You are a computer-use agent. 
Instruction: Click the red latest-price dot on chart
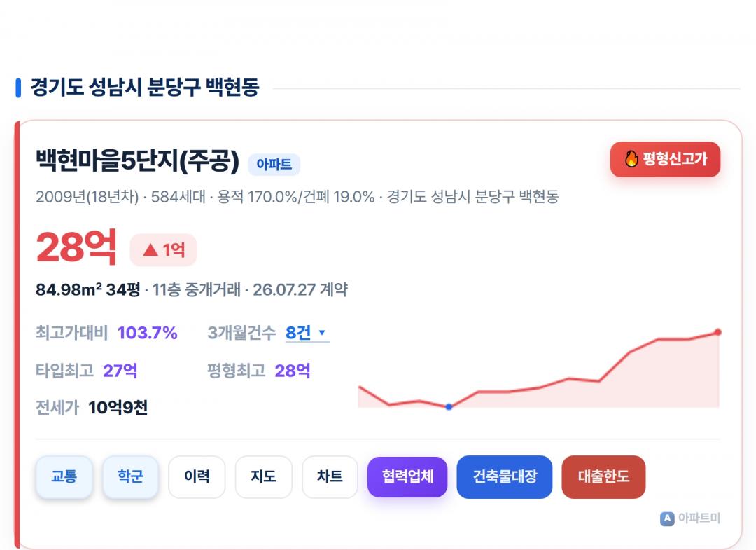tap(718, 332)
